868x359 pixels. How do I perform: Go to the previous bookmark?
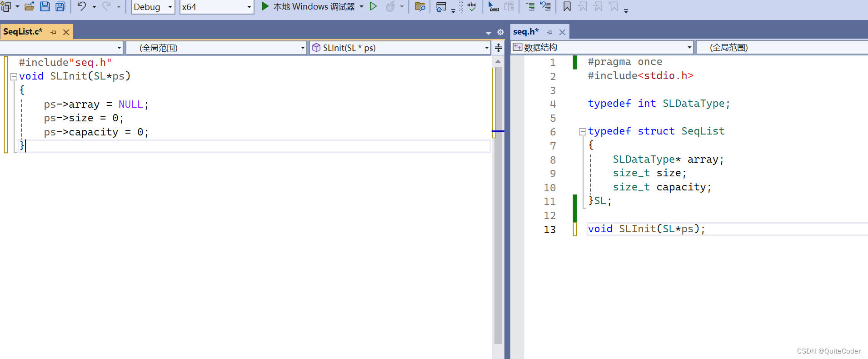pos(583,6)
